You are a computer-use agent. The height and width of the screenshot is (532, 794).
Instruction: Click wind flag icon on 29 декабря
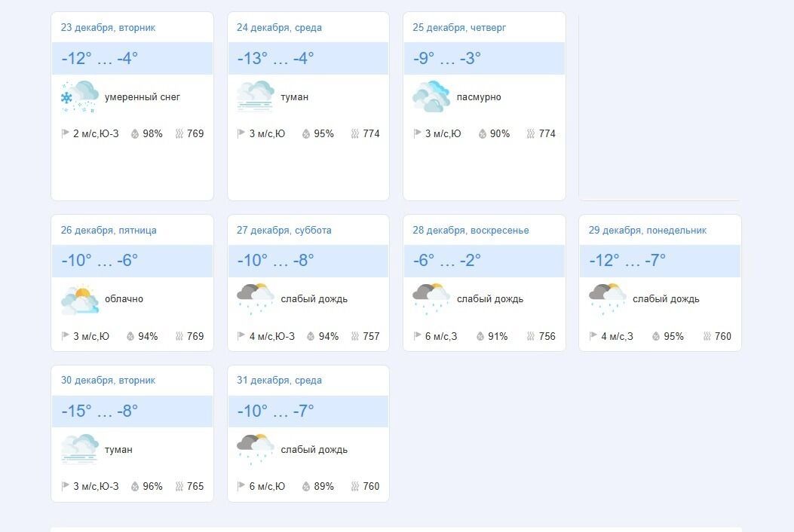(x=593, y=336)
